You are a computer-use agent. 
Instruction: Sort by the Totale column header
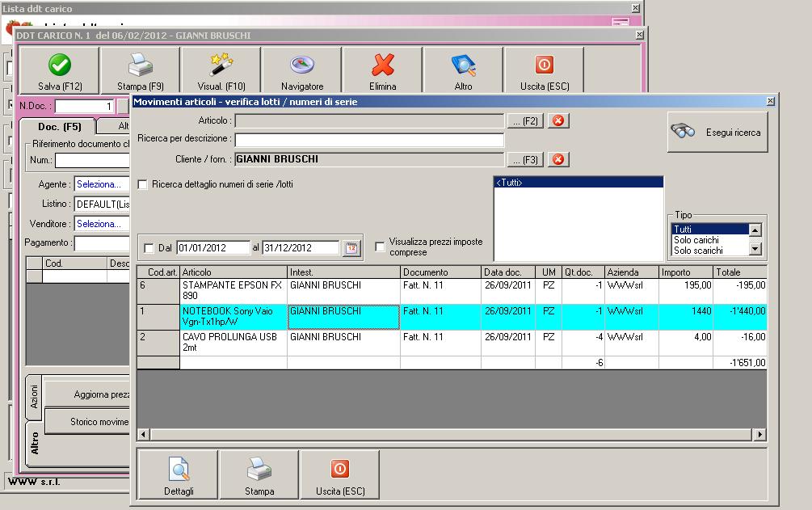[739, 272]
